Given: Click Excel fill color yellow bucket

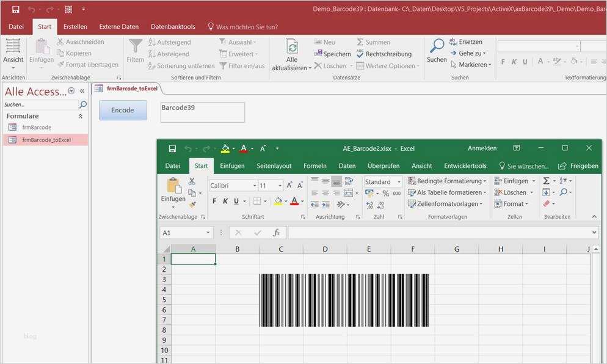Looking at the screenshot, I should (x=278, y=201).
